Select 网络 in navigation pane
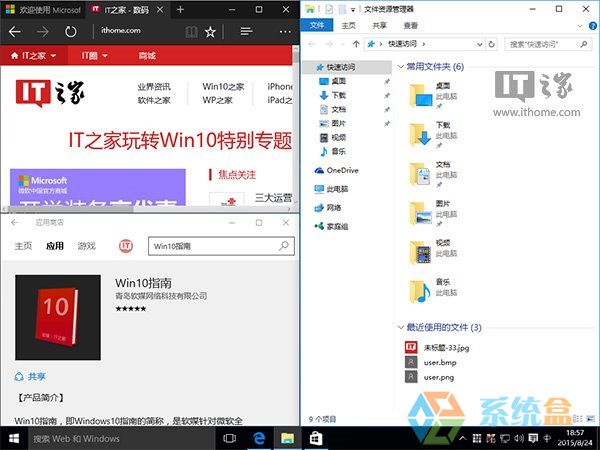This screenshot has height=450, width=600. coord(328,208)
